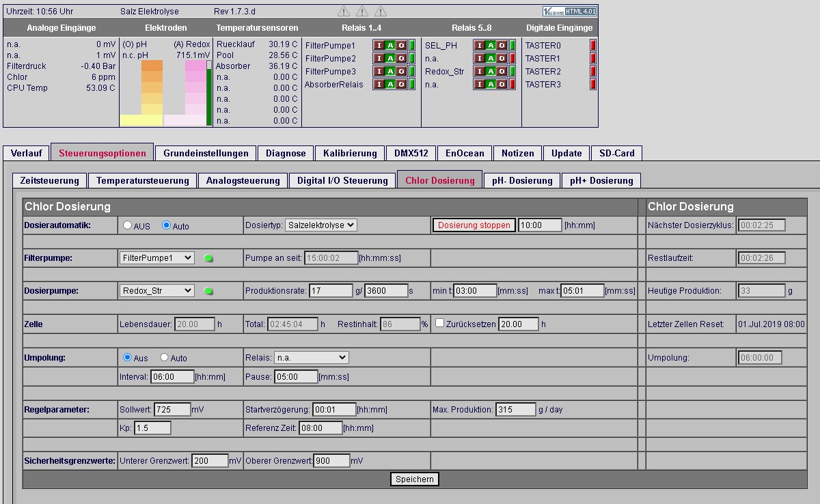
Task: Set FilterPumpe1 relay to O
Action: [x=401, y=45]
